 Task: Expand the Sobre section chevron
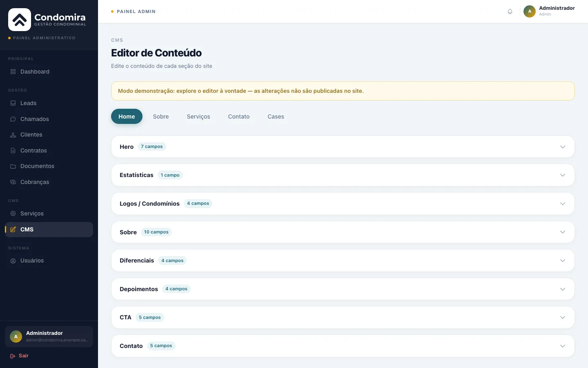point(563,232)
